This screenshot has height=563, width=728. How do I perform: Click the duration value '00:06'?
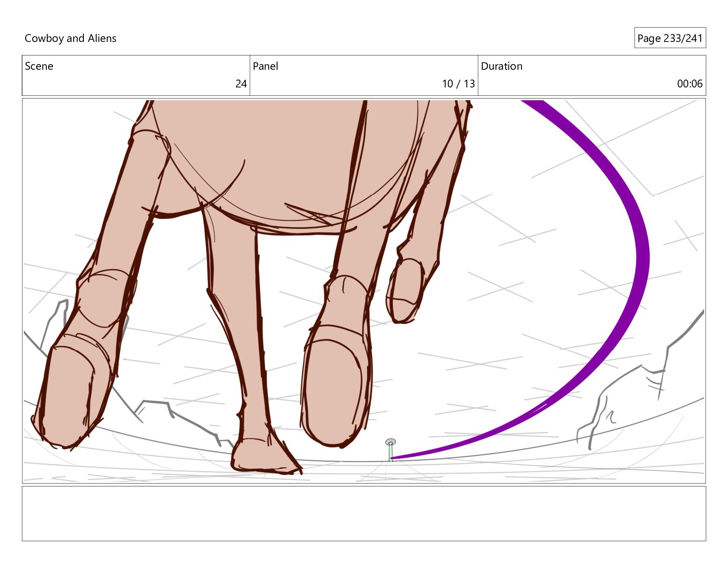click(x=690, y=84)
